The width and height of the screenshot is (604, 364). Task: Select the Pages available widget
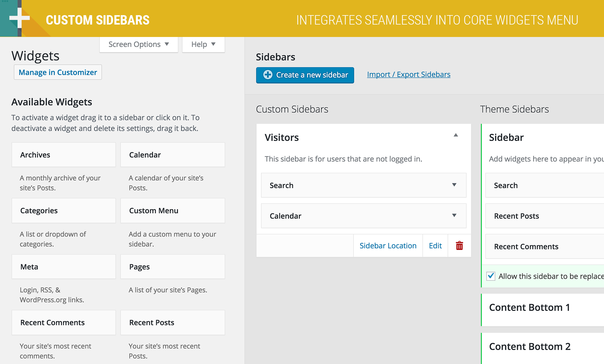172,267
